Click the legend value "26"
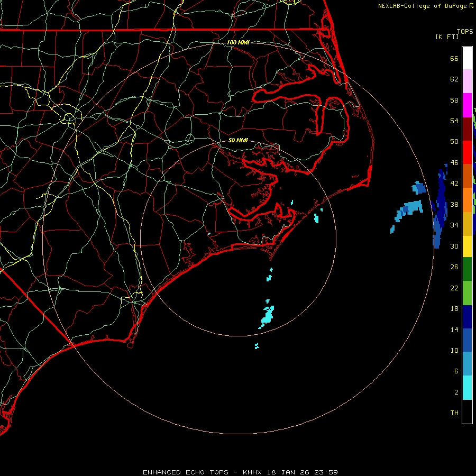Viewport: 476px width, 476px height. click(x=454, y=267)
